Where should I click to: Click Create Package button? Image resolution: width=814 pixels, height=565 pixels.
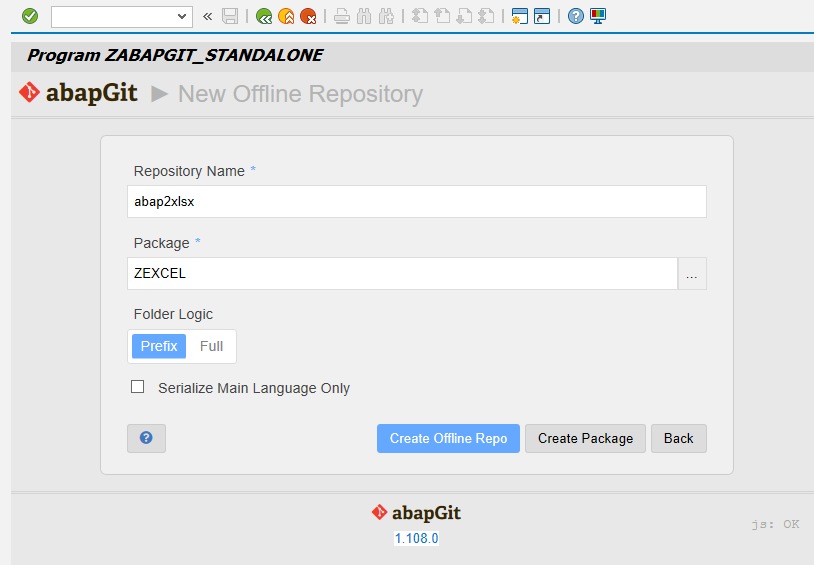tap(585, 438)
